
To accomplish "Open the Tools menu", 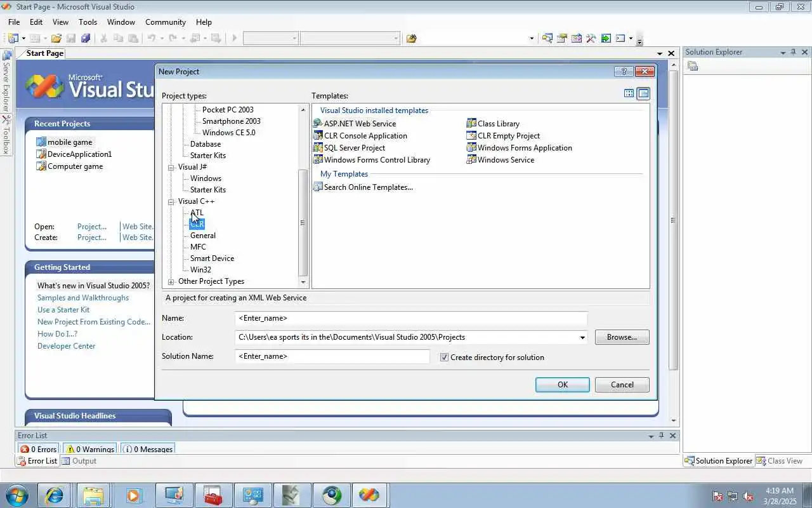I will click(x=88, y=22).
